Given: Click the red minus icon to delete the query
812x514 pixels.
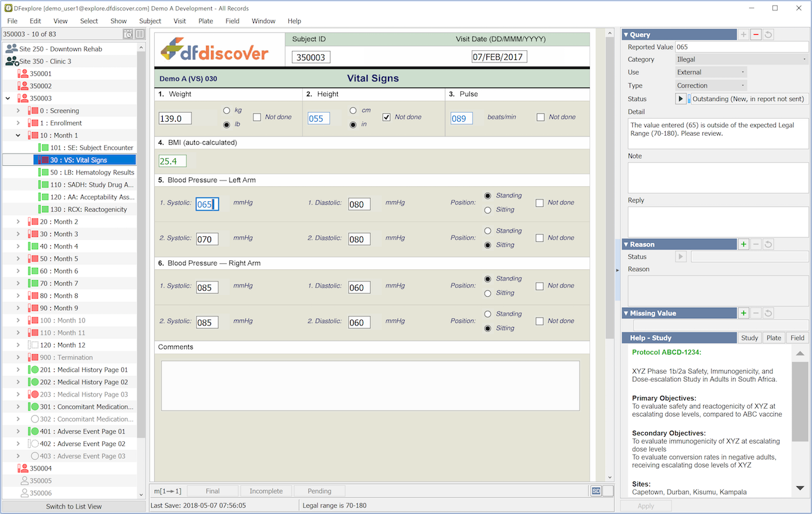Looking at the screenshot, I should 756,35.
